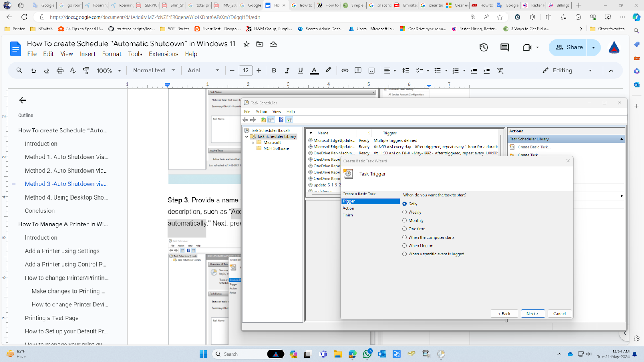Screen dimensions: 644x362
Task: Click the Clear formatting icon
Action: point(500,70)
